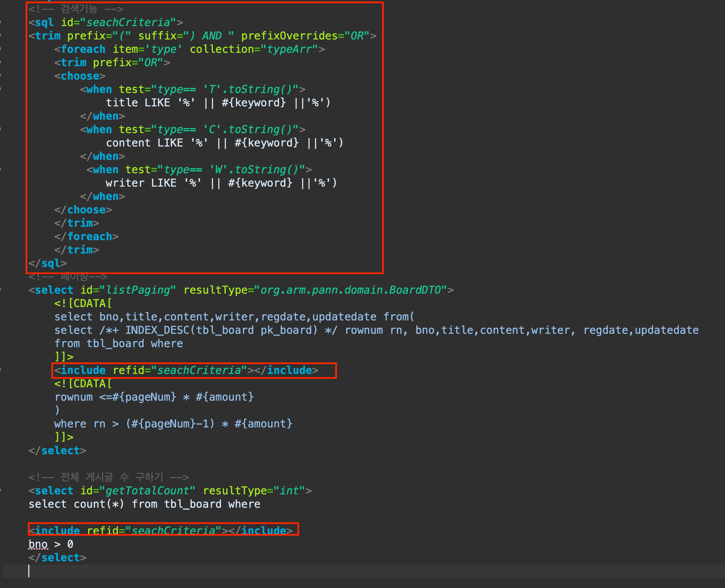Viewport: 725px width, 588px height.
Task: Collapse the listPaging select fold marker
Action: pos(1,290)
